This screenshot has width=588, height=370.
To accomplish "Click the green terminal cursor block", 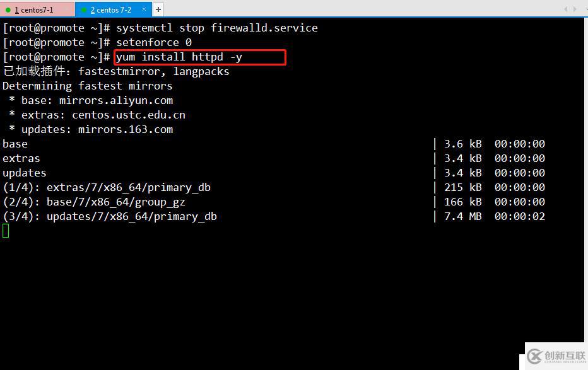I will tap(6, 231).
